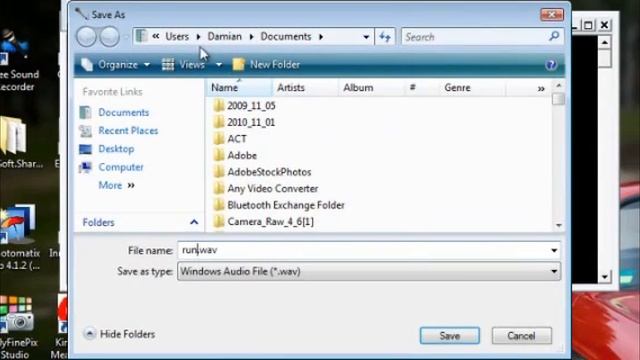Click the Adobe folder icon
The width and height of the screenshot is (640, 360).
[x=219, y=155]
